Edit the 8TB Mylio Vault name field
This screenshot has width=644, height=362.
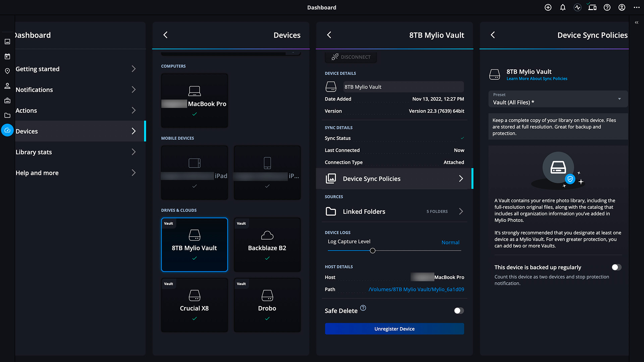(x=404, y=87)
